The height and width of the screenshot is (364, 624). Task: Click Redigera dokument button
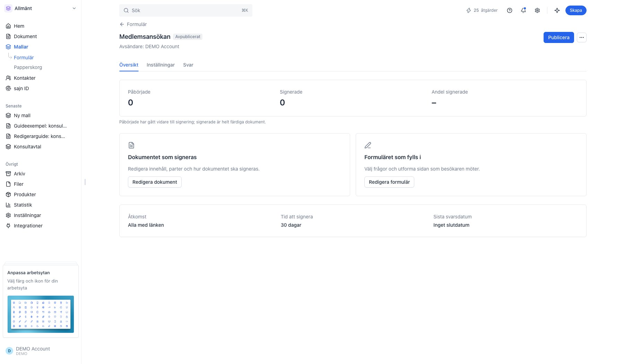pos(155,182)
